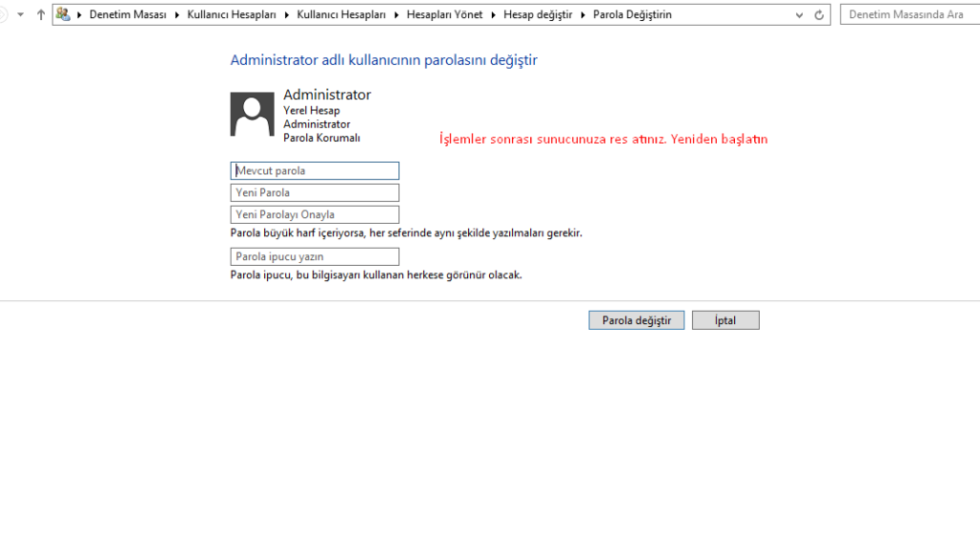Click the blue page title heading
980x548 pixels.
384,60
